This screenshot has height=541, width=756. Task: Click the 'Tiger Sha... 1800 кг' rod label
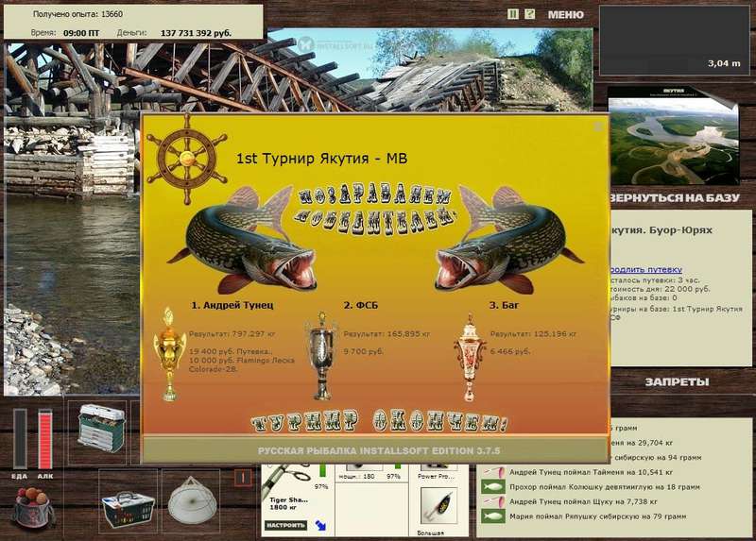coord(288,504)
